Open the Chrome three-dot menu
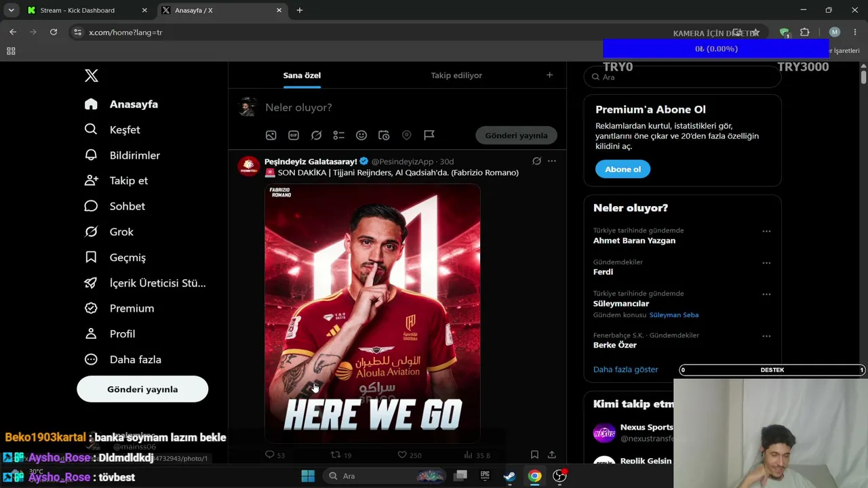 pos(855,32)
